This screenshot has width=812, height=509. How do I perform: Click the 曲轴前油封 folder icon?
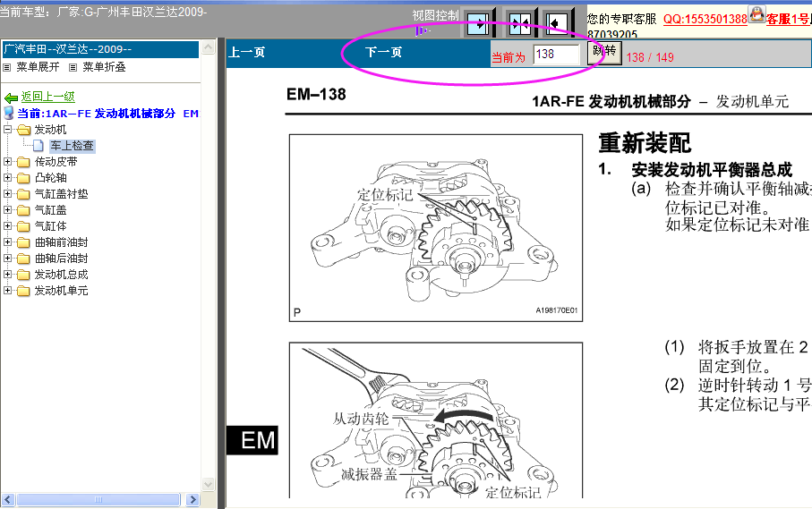coord(23,242)
